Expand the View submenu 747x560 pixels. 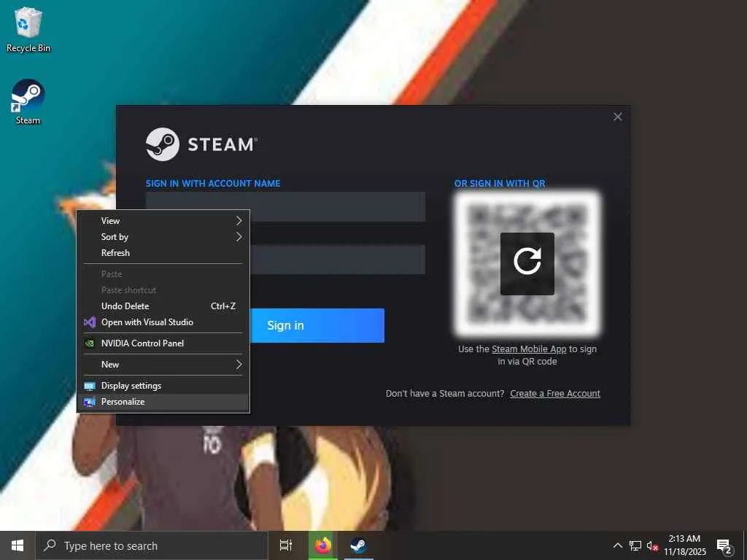click(x=163, y=220)
